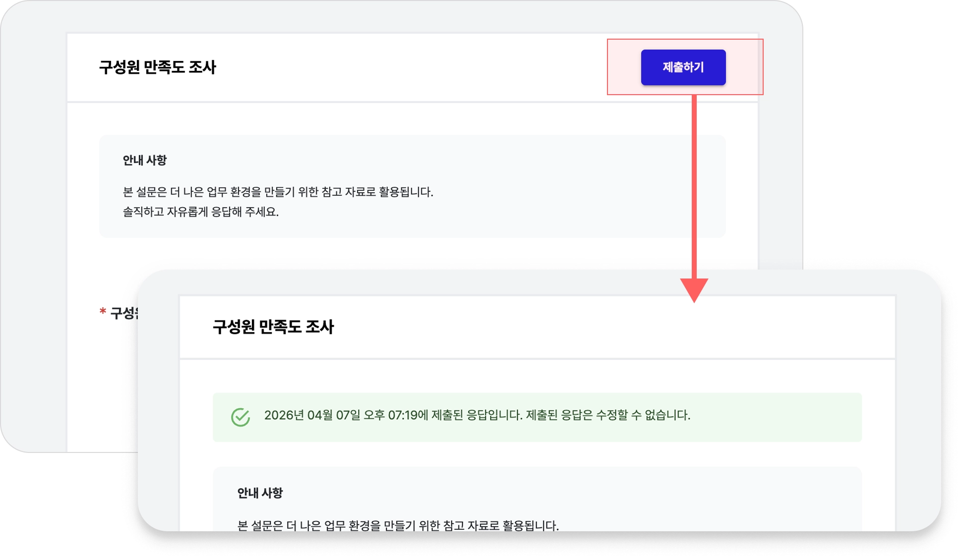Click the lower panel's cut-off 본 설문은 line

point(398,525)
